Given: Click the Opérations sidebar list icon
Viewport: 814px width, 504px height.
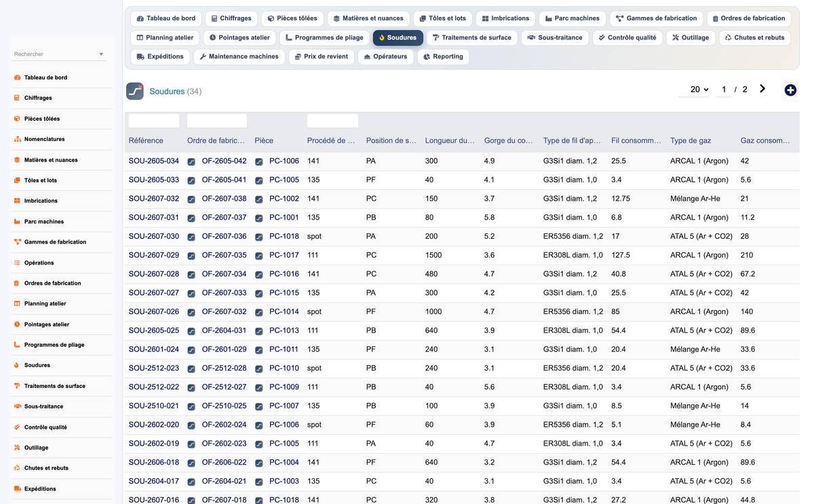Looking at the screenshot, I should (x=17, y=263).
